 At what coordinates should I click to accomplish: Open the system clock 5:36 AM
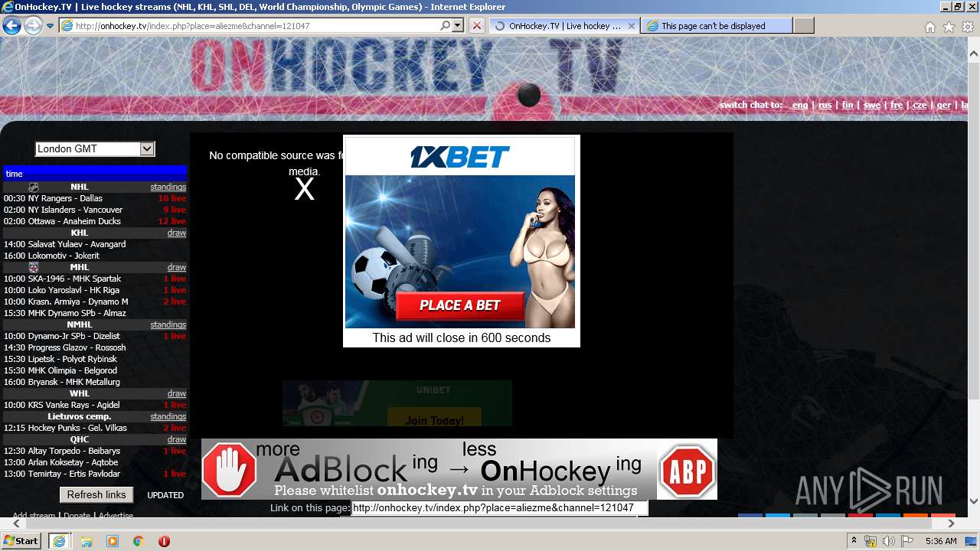click(x=941, y=541)
